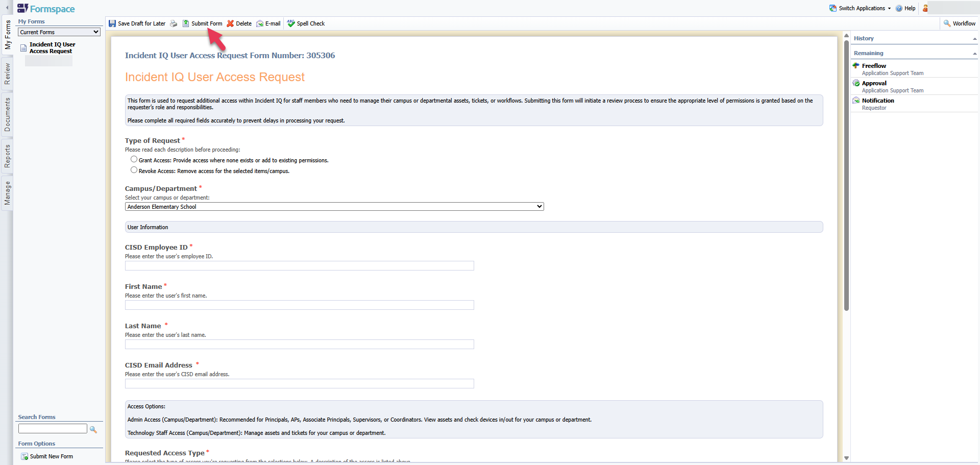Open the Campus/Department dropdown

pos(334,207)
